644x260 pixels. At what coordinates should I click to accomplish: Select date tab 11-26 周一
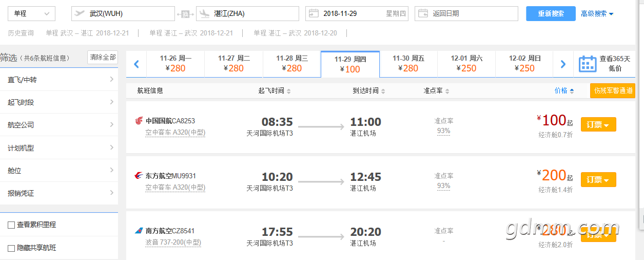coord(175,64)
